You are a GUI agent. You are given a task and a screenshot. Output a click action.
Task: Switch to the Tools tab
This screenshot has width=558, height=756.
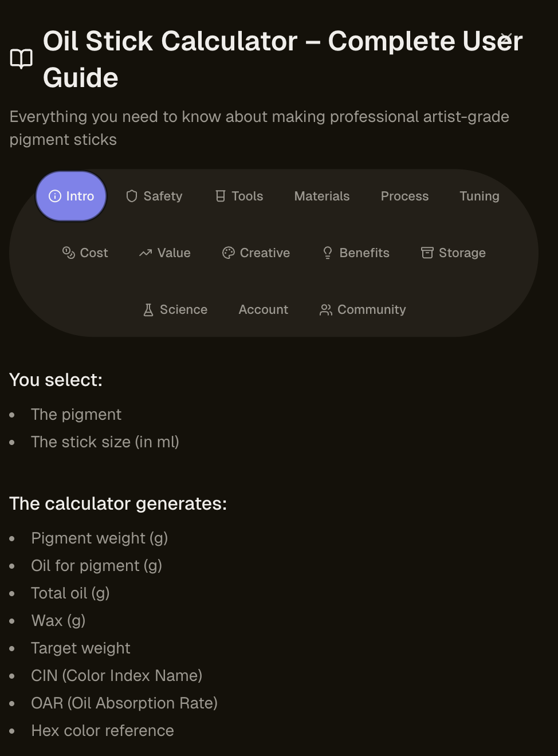click(x=239, y=196)
